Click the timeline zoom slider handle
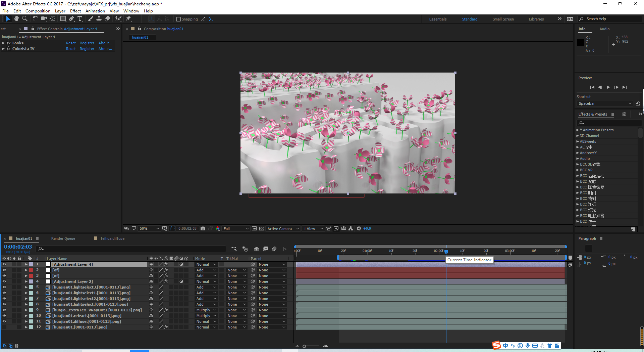This screenshot has height=352, width=644. [304, 346]
